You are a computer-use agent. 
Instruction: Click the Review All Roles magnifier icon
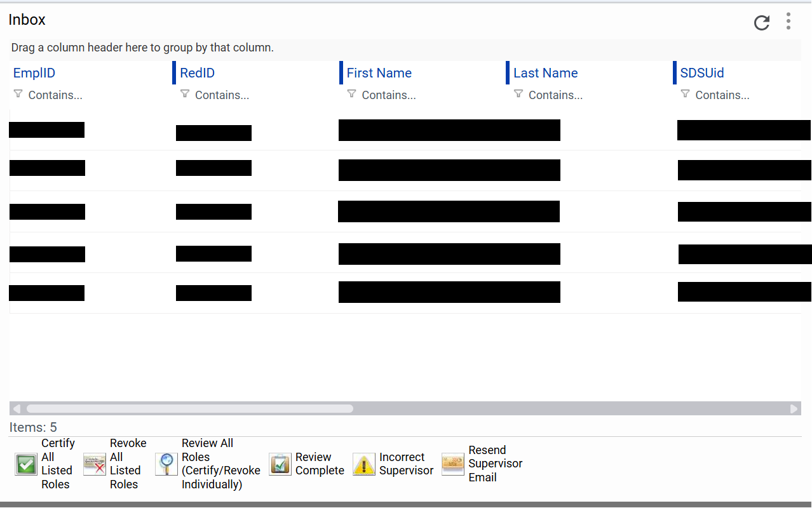(166, 464)
